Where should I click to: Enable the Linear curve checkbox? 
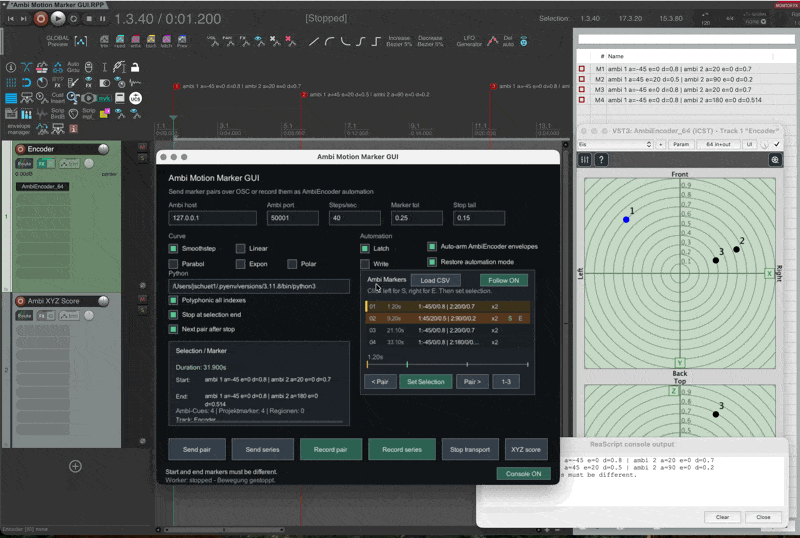(240, 249)
